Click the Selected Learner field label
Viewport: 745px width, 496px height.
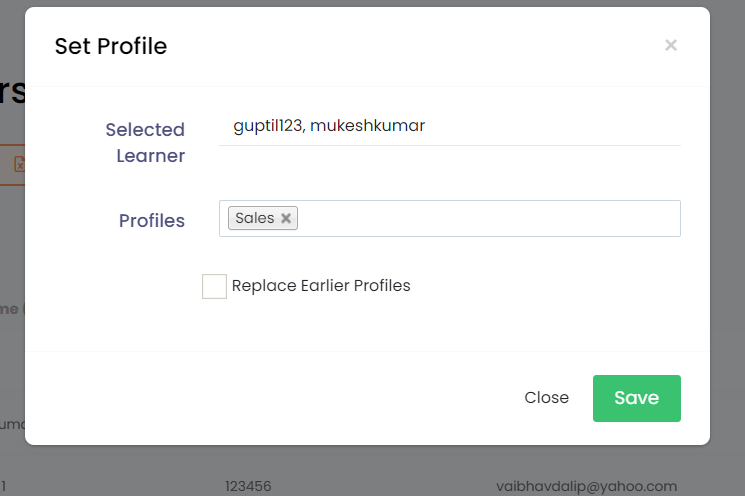pyautogui.click(x=146, y=142)
